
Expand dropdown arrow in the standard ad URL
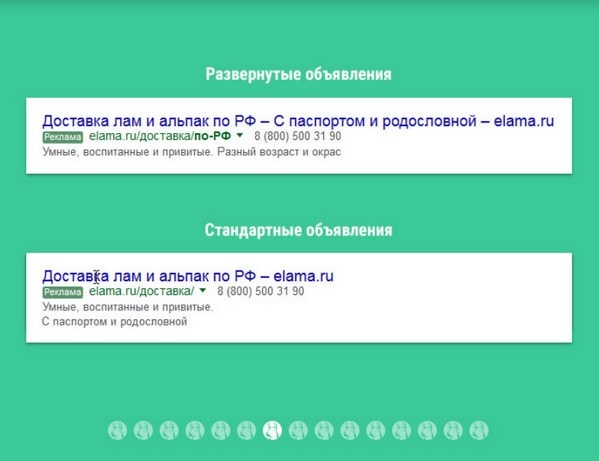(x=203, y=291)
